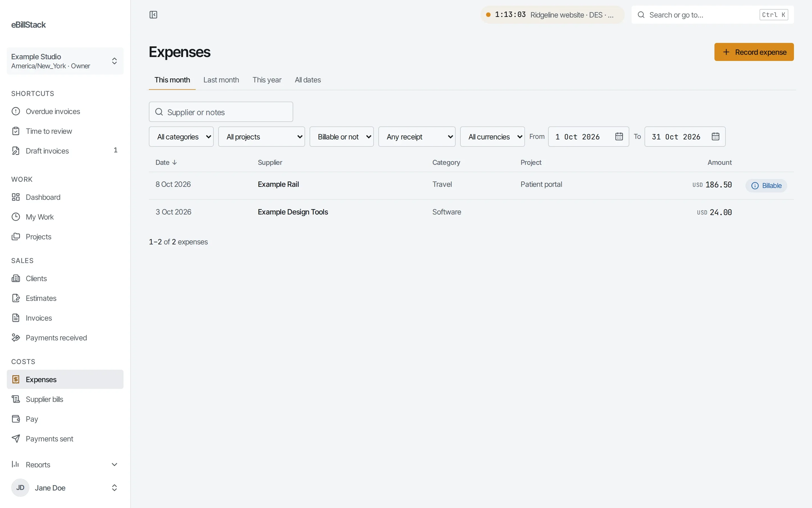The height and width of the screenshot is (508, 812).
Task: Click the Projects folder icon
Action: tap(16, 237)
